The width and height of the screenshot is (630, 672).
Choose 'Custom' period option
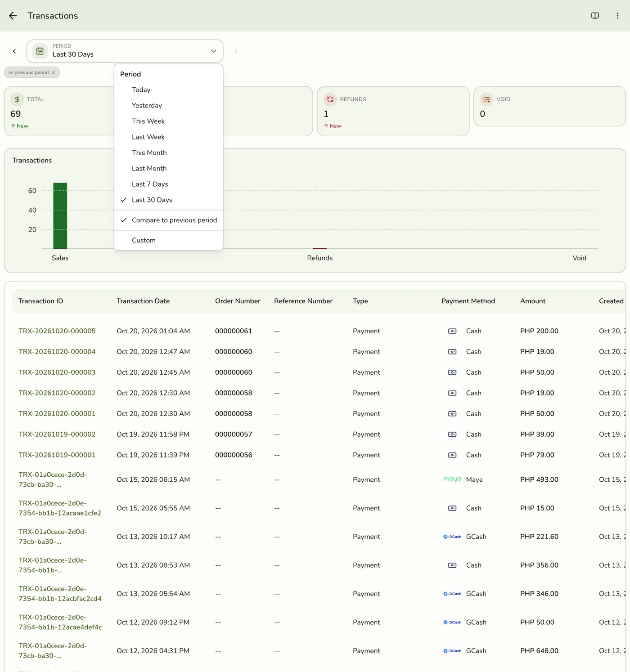point(169,240)
